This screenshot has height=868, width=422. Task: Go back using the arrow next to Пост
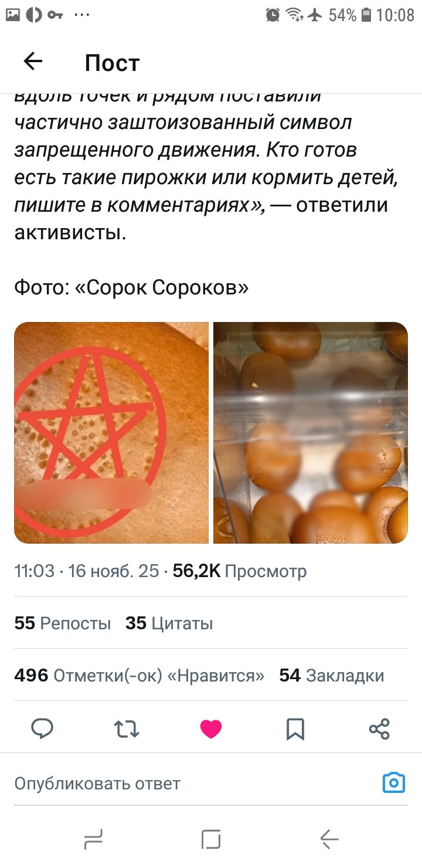coord(33,61)
